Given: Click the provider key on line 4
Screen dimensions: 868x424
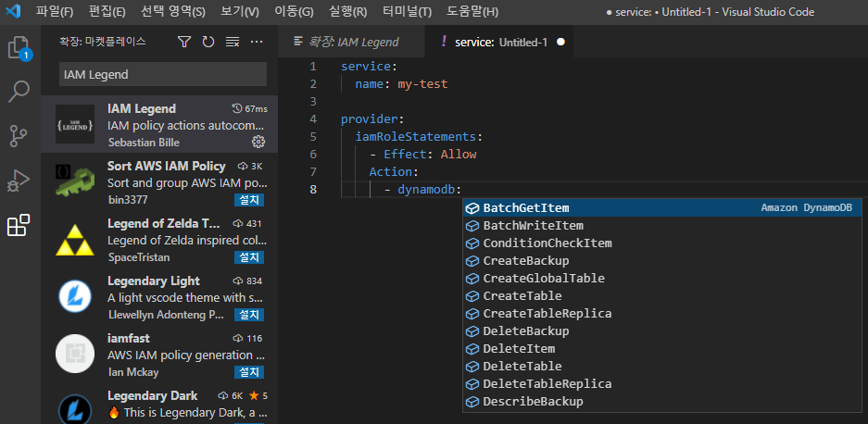Looking at the screenshot, I should tap(370, 119).
